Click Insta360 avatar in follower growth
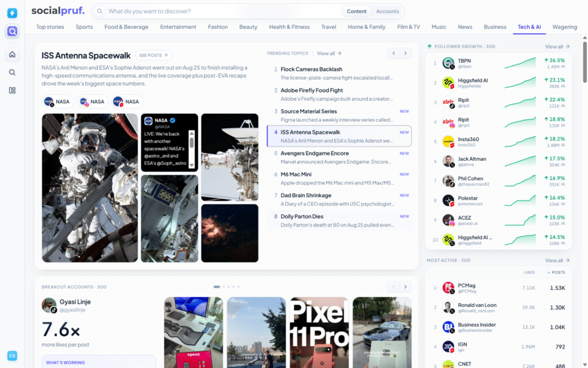 click(x=448, y=141)
